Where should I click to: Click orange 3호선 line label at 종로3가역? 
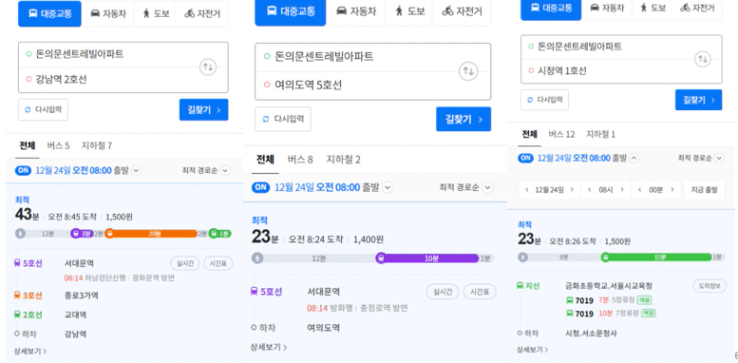28,296
